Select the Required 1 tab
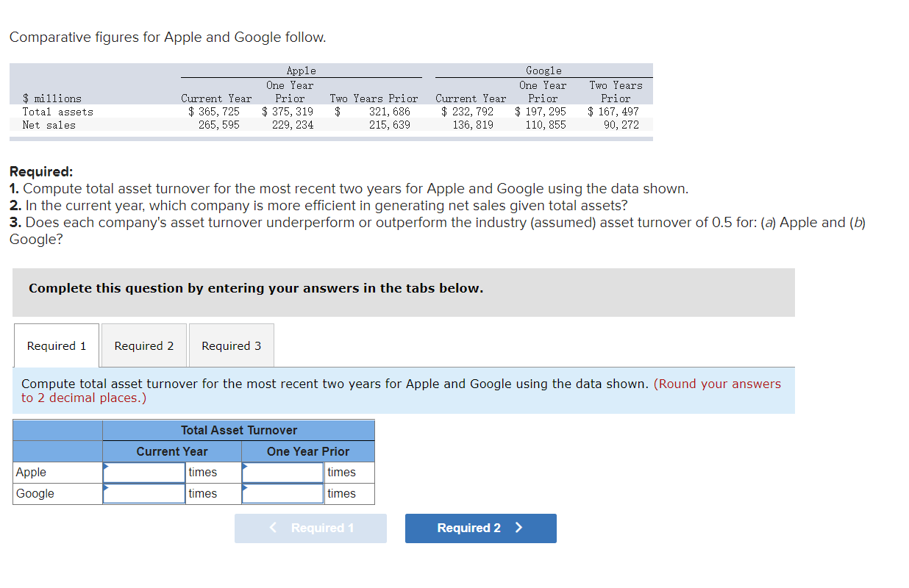 tap(56, 345)
